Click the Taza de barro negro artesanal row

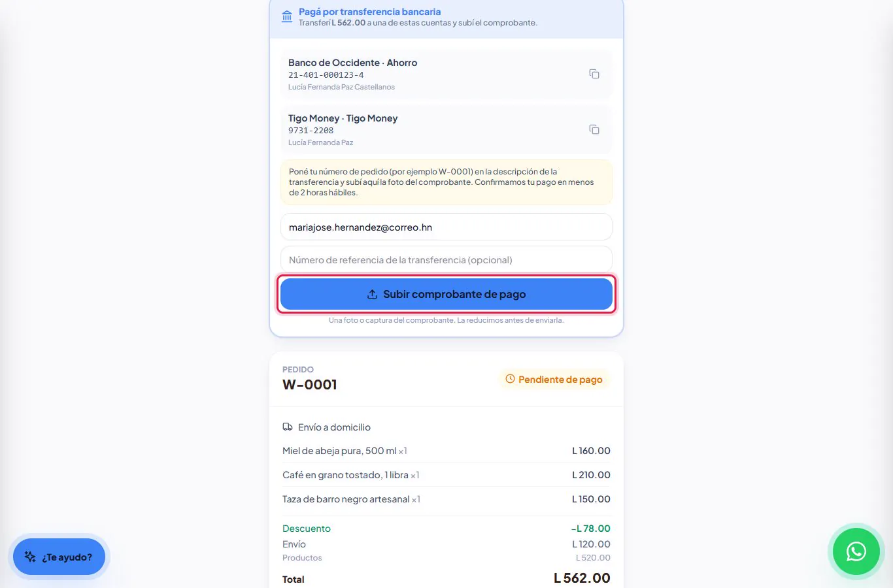[x=446, y=499]
